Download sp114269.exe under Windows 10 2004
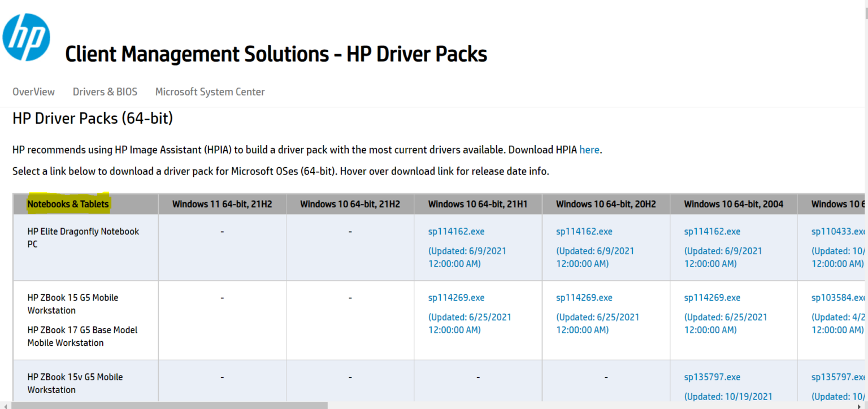Viewport: 868px width, 409px height. click(712, 298)
